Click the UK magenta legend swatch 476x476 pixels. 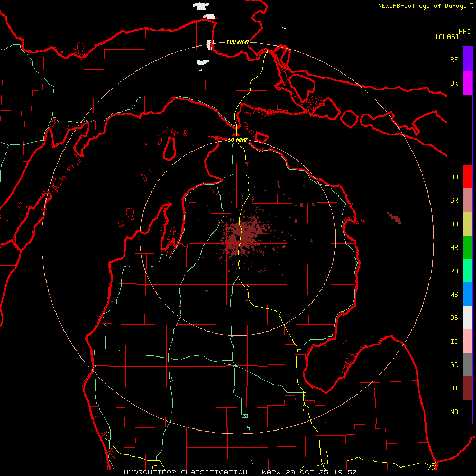pos(467,83)
